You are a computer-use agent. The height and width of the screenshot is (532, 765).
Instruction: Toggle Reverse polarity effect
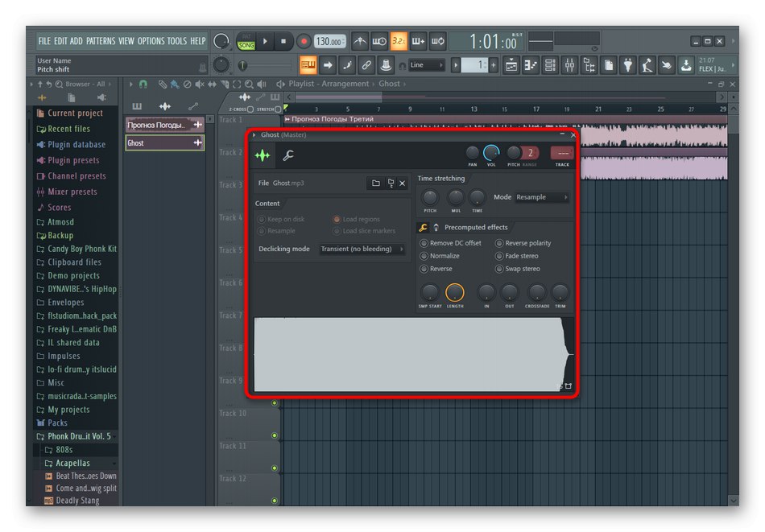(x=499, y=243)
